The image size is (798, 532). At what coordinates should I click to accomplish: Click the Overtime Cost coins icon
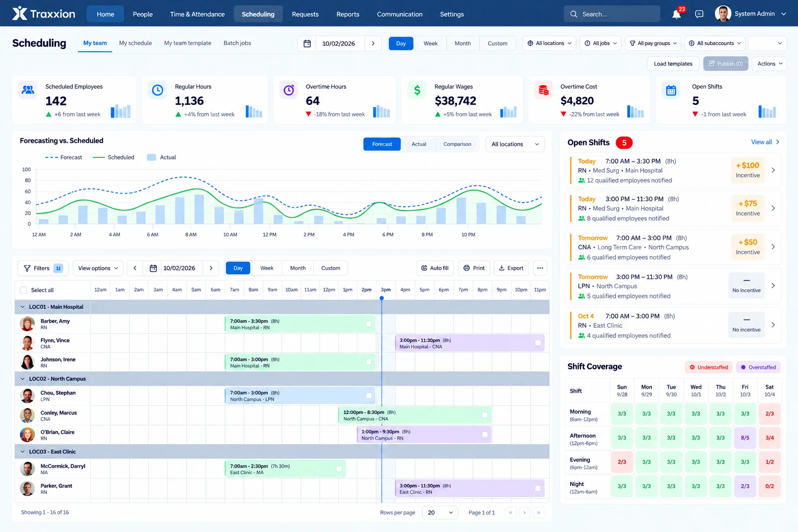point(543,90)
